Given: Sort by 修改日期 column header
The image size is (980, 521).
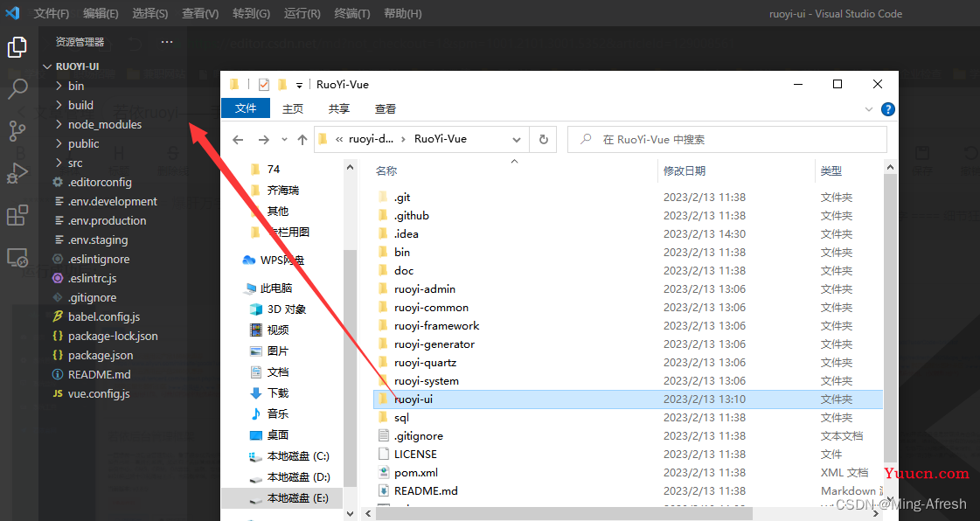Looking at the screenshot, I should click(x=684, y=170).
